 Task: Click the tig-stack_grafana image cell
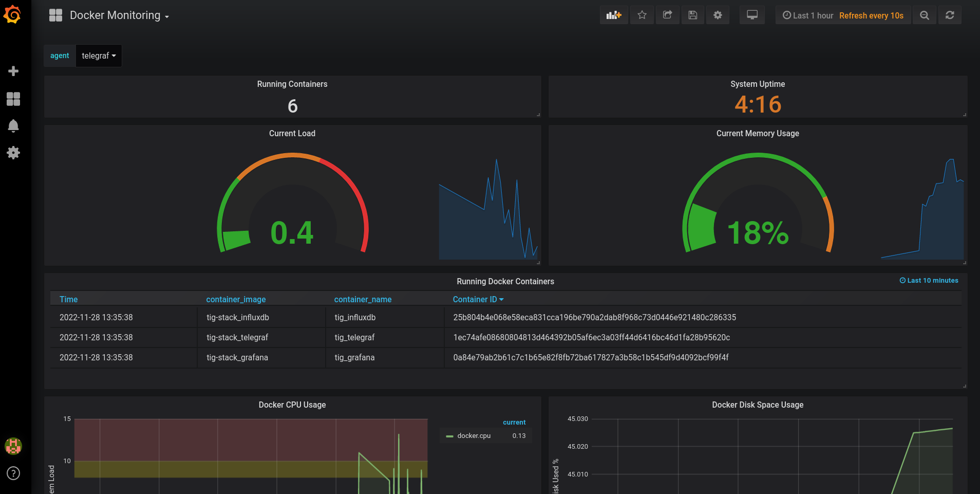point(237,357)
